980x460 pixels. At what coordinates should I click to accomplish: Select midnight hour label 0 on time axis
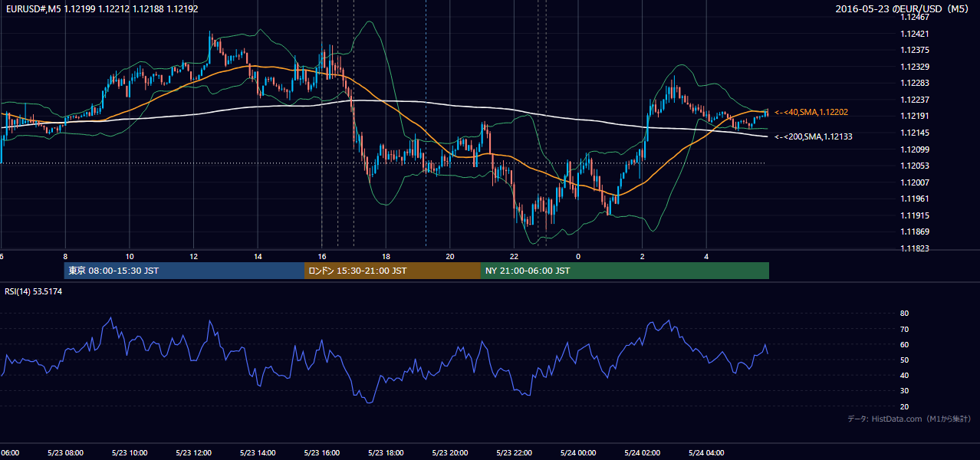(x=578, y=256)
